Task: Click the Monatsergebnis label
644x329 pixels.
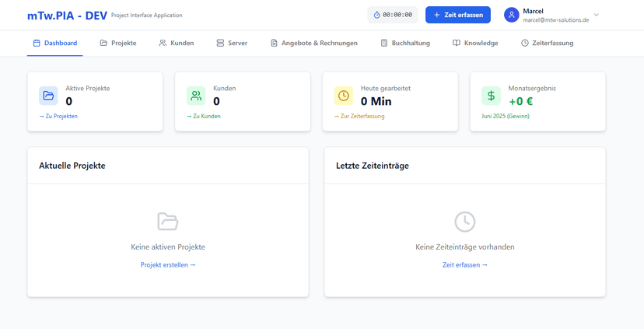Action: [532, 89]
